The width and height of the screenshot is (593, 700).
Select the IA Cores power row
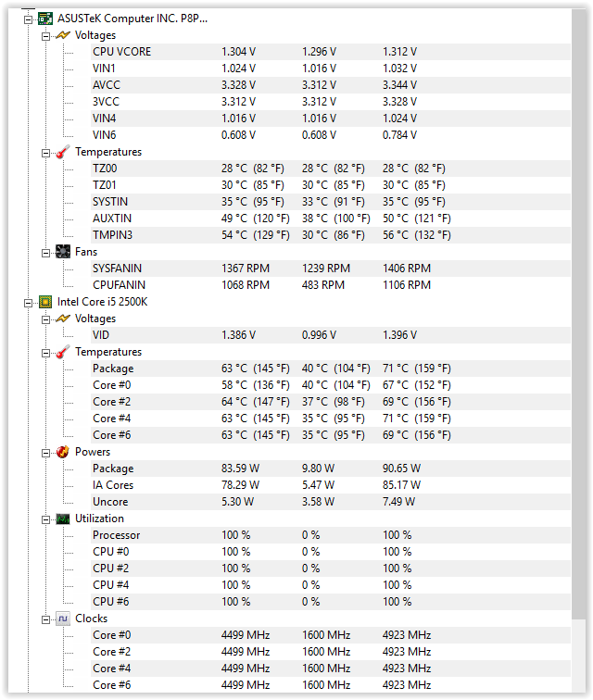[x=113, y=485]
